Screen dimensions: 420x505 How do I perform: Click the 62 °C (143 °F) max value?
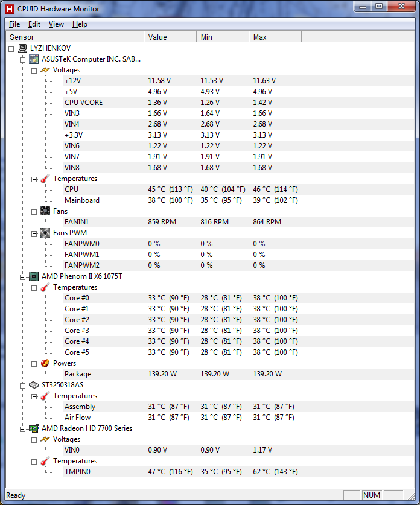(x=275, y=472)
